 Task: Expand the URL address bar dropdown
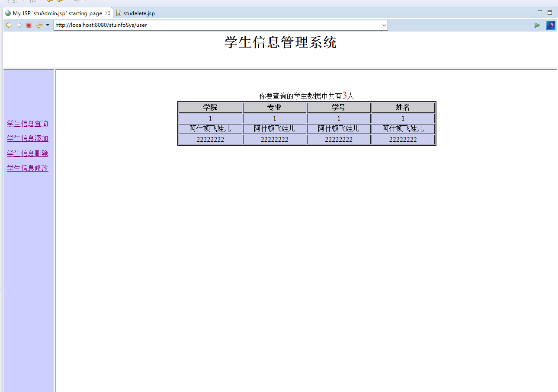383,25
